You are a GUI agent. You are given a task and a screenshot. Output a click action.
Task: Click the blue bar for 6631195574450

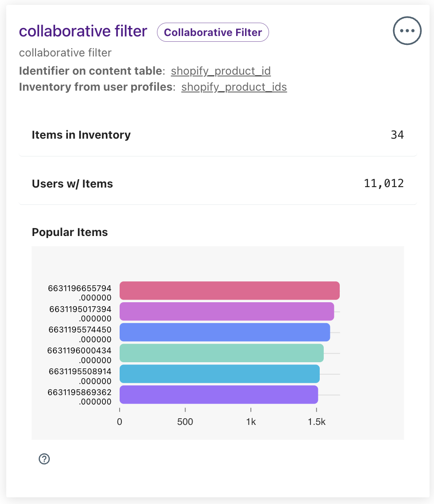pyautogui.click(x=225, y=332)
